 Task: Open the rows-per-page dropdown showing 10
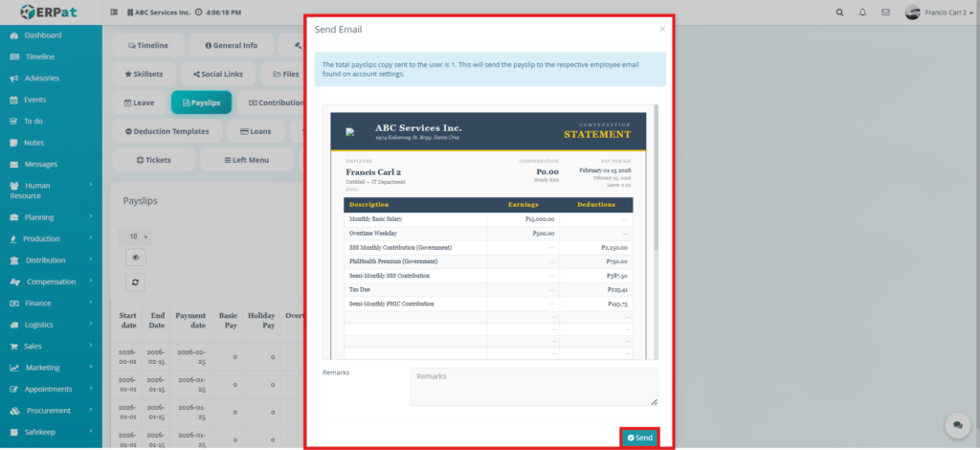[139, 236]
